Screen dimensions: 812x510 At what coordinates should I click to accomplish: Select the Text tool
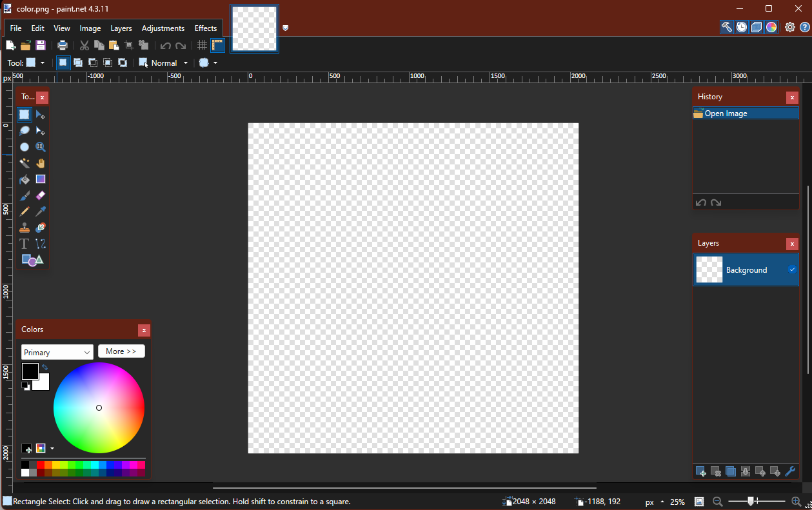click(25, 244)
